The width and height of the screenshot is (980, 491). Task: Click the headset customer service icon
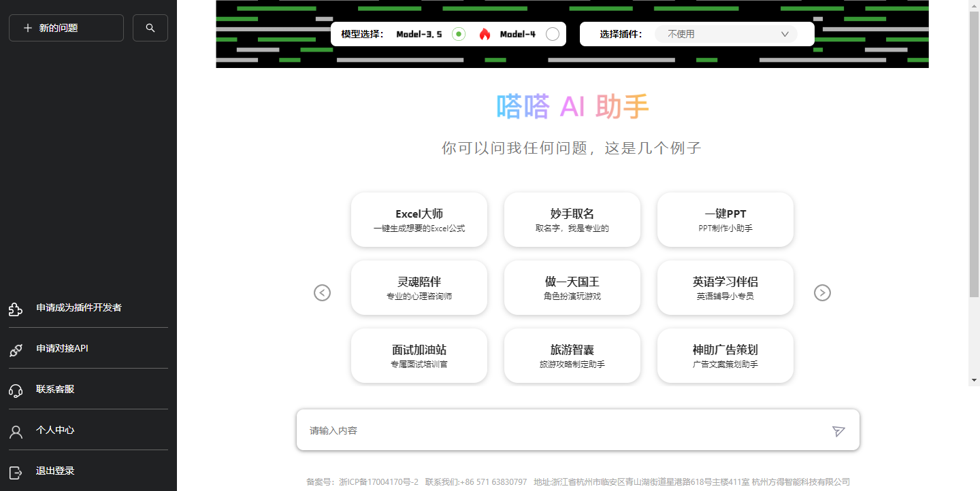tap(16, 391)
